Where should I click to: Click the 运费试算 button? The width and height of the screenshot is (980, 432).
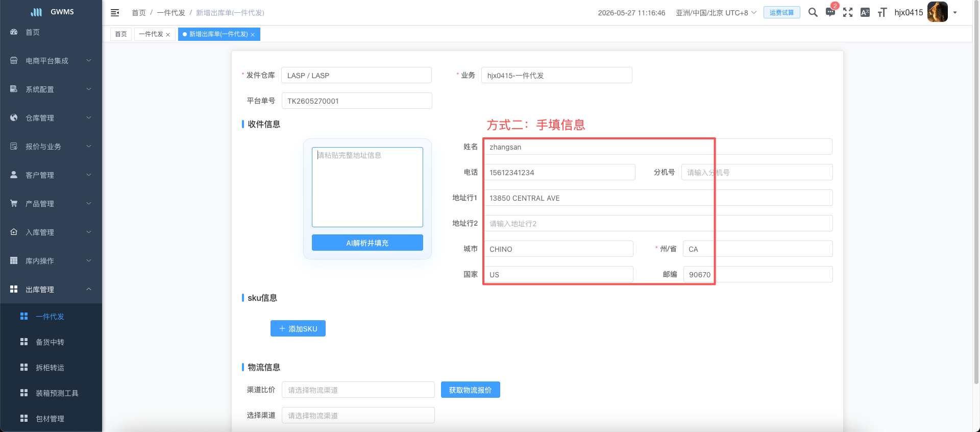click(782, 12)
